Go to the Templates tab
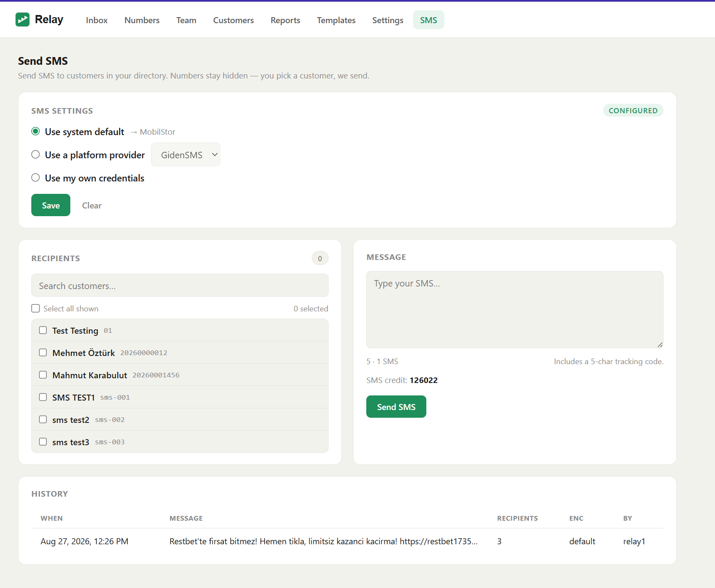The height and width of the screenshot is (588, 715). pyautogui.click(x=336, y=20)
